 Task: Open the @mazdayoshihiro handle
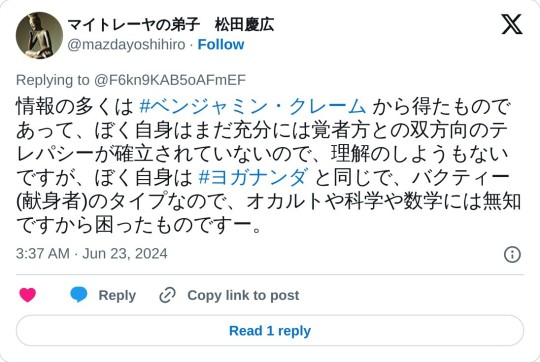(126, 45)
